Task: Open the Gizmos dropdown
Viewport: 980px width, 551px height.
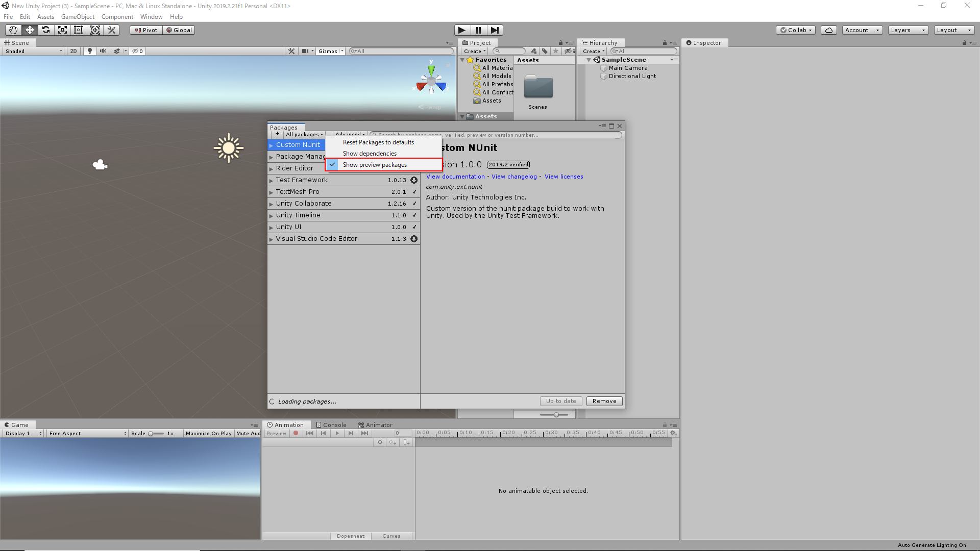Action: coord(331,51)
